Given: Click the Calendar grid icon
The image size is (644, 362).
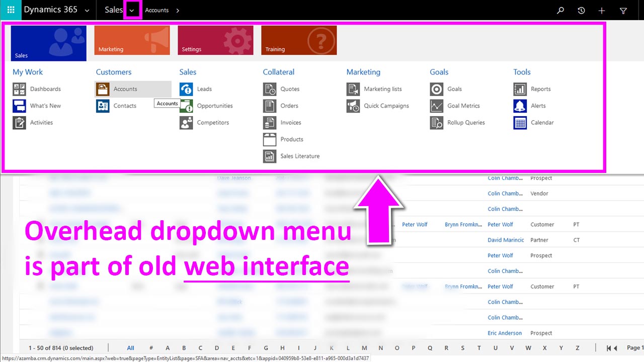Looking at the screenshot, I should coord(520,123).
